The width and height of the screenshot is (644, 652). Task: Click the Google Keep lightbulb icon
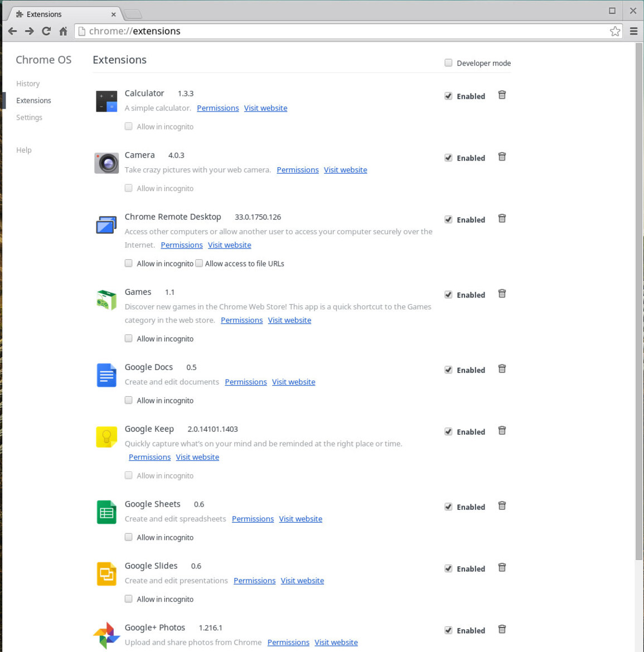point(106,437)
